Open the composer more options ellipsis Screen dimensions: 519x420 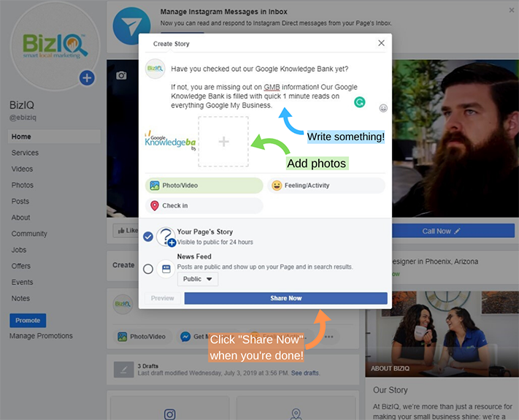pos(329,337)
